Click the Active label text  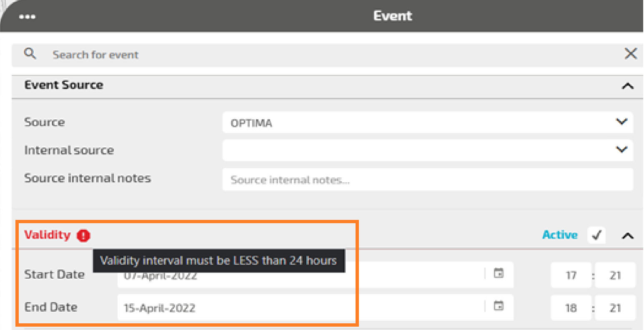click(560, 235)
